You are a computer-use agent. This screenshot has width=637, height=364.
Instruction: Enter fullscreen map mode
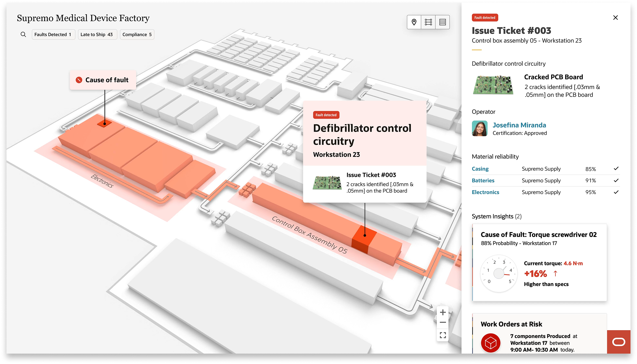[x=443, y=335]
